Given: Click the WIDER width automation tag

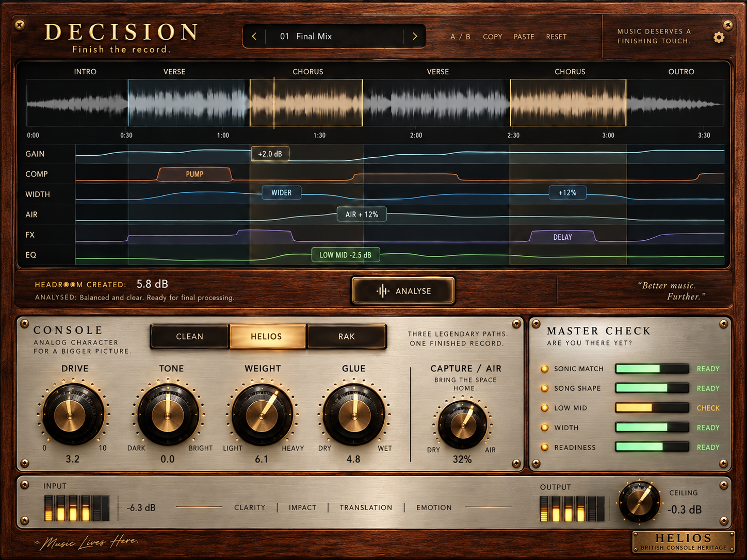Looking at the screenshot, I should (x=281, y=193).
